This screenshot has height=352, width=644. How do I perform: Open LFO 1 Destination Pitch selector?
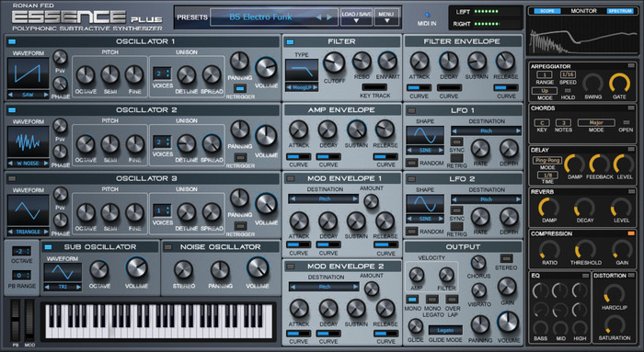coord(486,131)
